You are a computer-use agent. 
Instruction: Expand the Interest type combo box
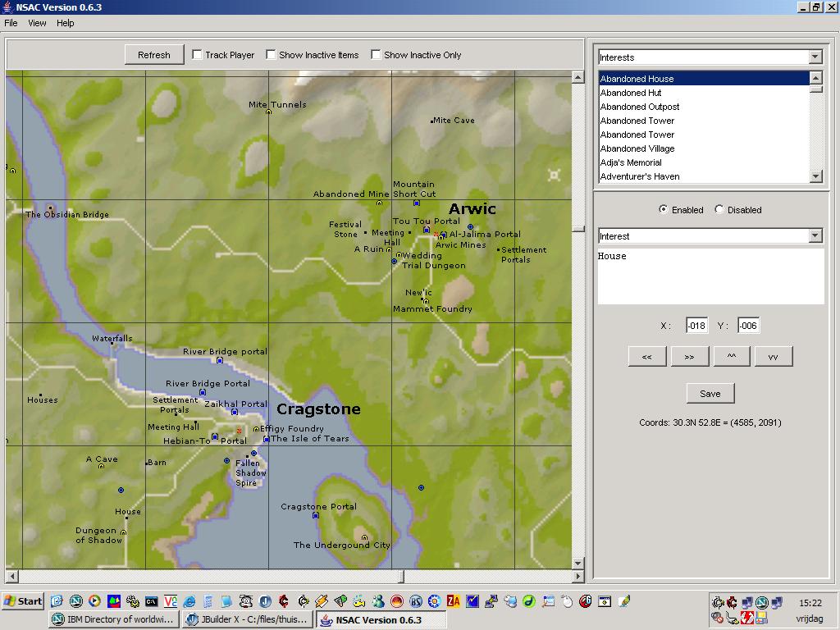point(815,236)
